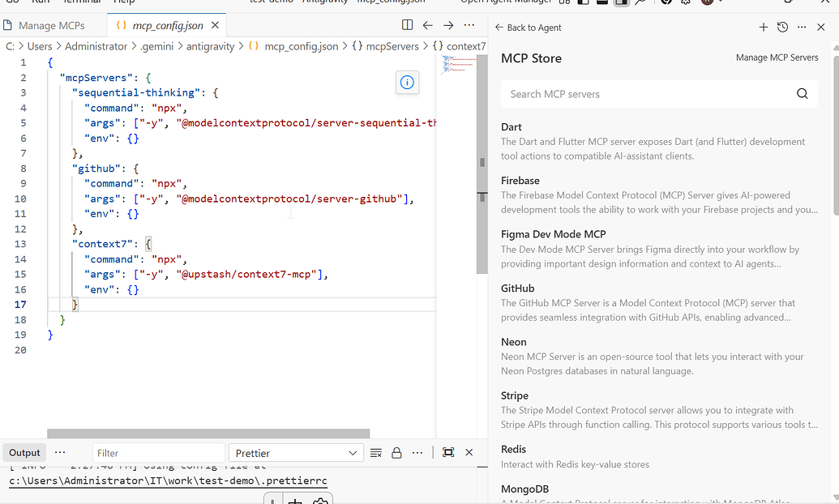This screenshot has height=504, width=839.
Task: Select the Firebase MCP server
Action: pyautogui.click(x=659, y=195)
